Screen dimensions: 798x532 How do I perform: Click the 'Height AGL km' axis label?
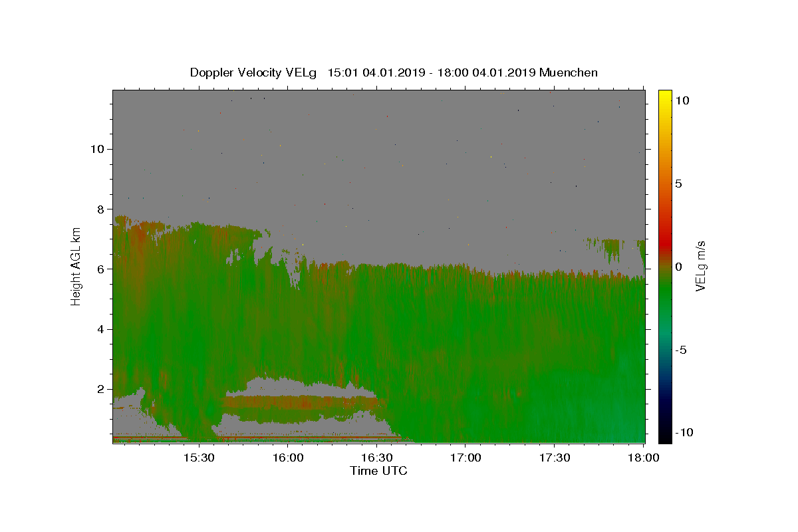(76, 266)
